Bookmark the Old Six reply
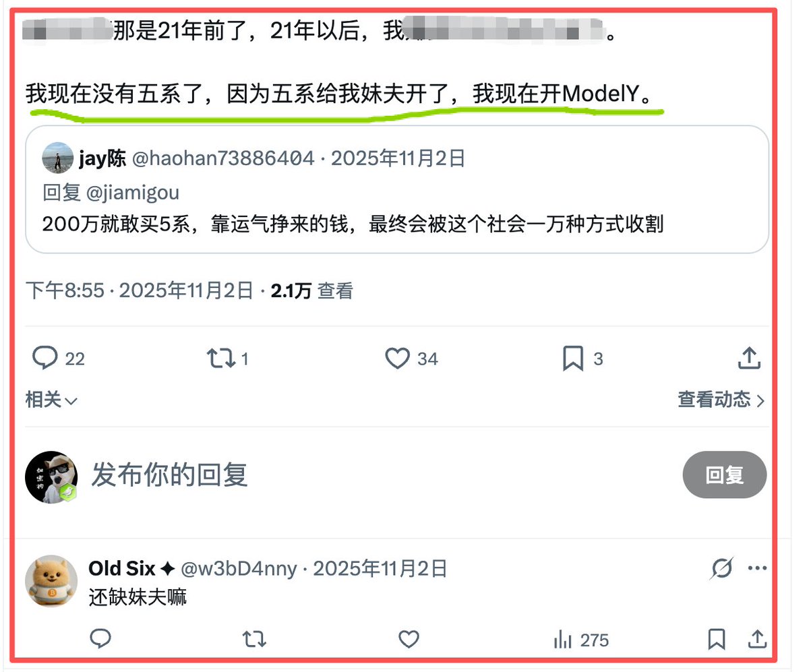This screenshot has width=809, height=672. pyautogui.click(x=716, y=638)
